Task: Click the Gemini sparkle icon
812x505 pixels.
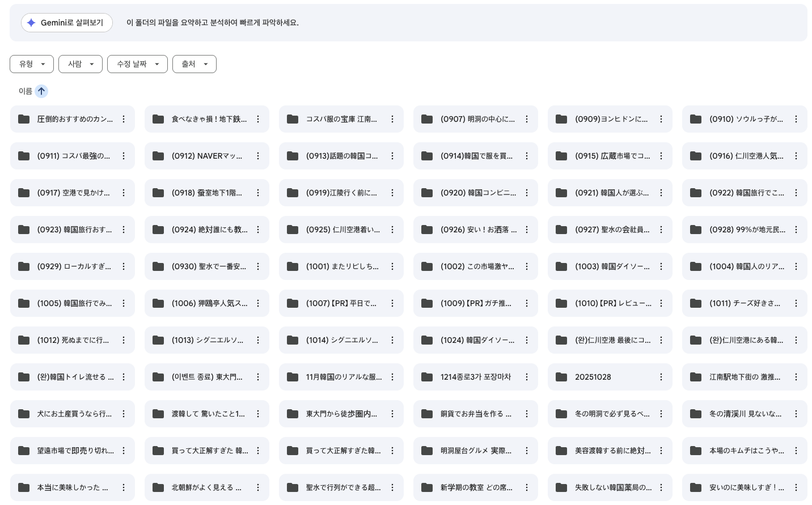Action: 31,23
